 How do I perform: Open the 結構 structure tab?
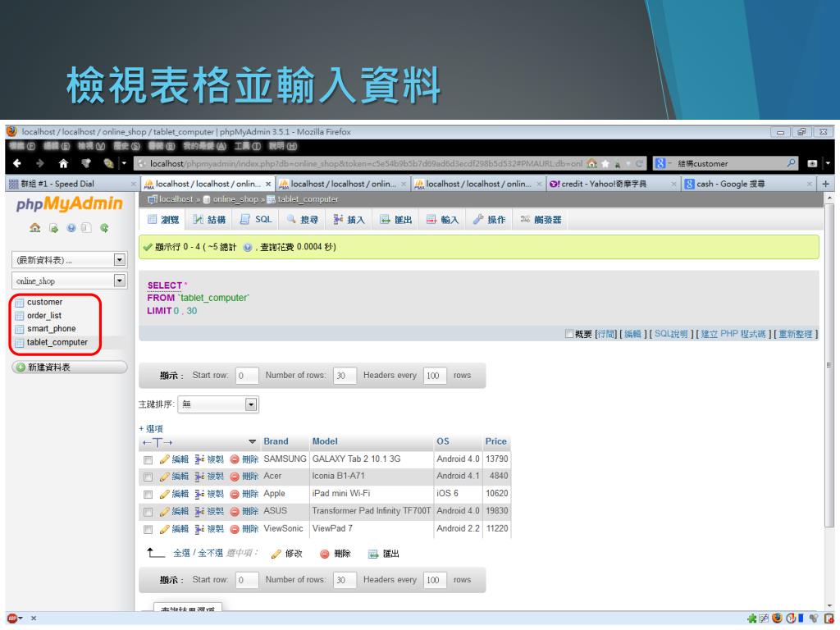tap(209, 220)
